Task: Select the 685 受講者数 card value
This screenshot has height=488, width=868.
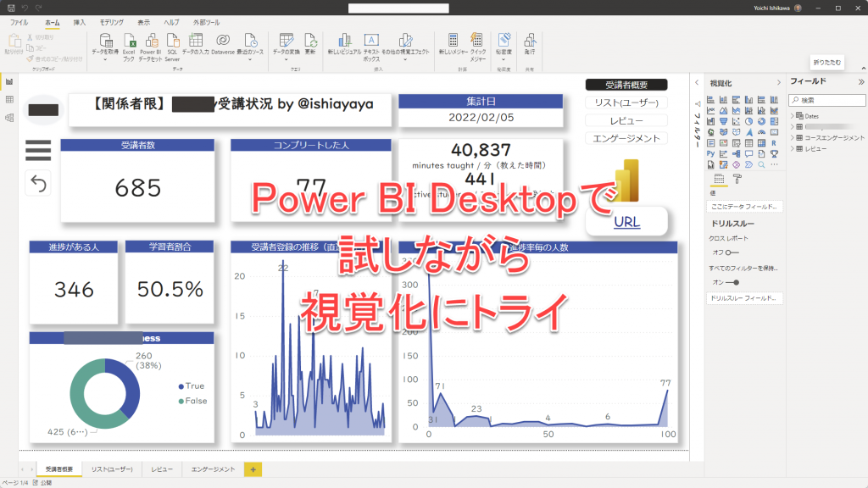Action: (138, 187)
